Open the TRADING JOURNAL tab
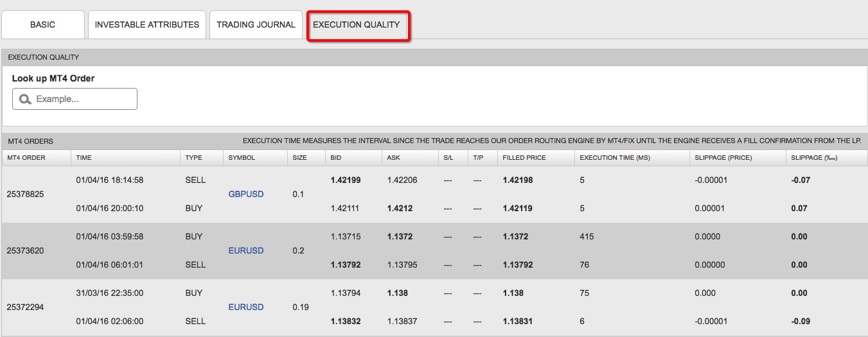The height and width of the screenshot is (337, 868). 256,25
